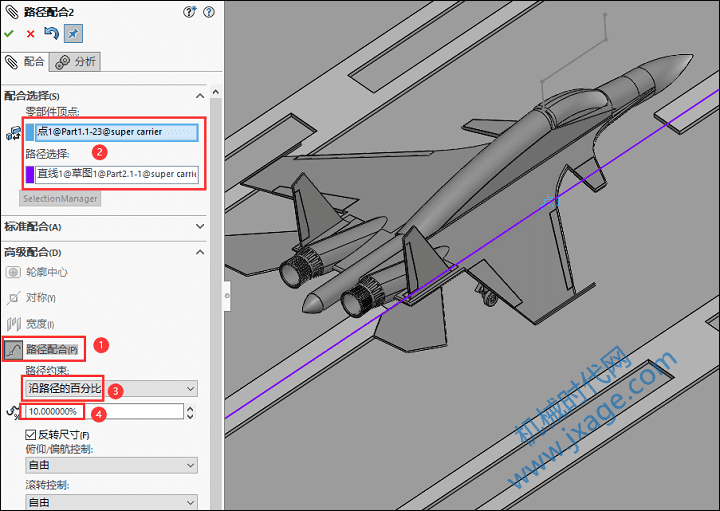Open the 沿路径的百分比 constraint dropdown

[x=112, y=388]
